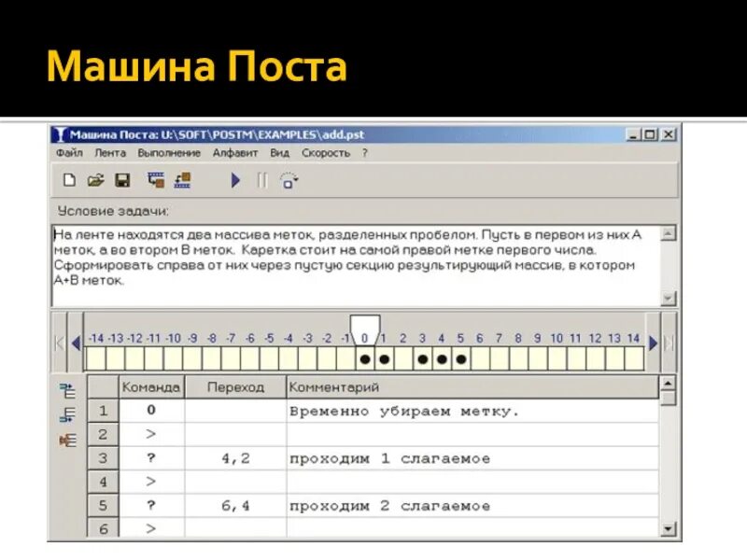Click the empty tape cell numbered 2
This screenshot has height=560, width=747.
(x=403, y=359)
